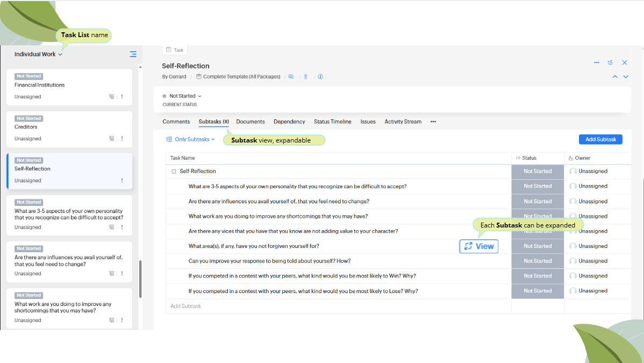Click the subtask icon on Financial Institutions card
The height and width of the screenshot is (363, 644).
[112, 97]
